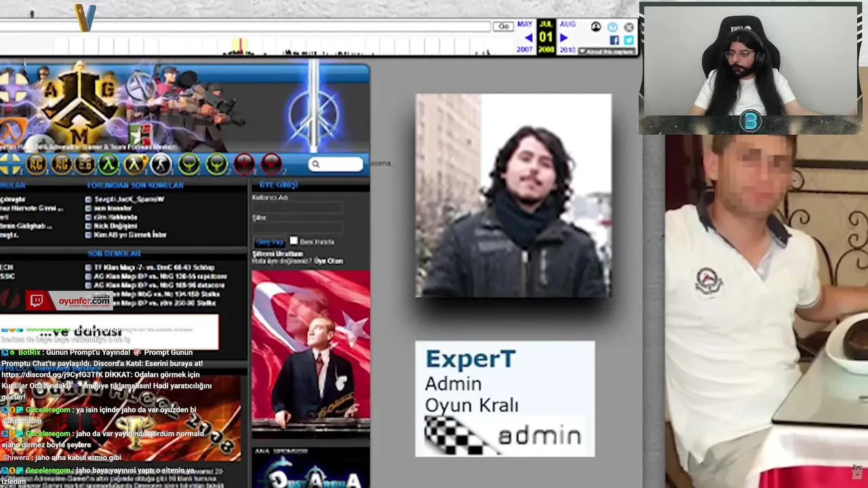Click the FORUMDAN SON KONULAR heading
Image resolution: width=868 pixels, height=488 pixels.
tap(135, 185)
